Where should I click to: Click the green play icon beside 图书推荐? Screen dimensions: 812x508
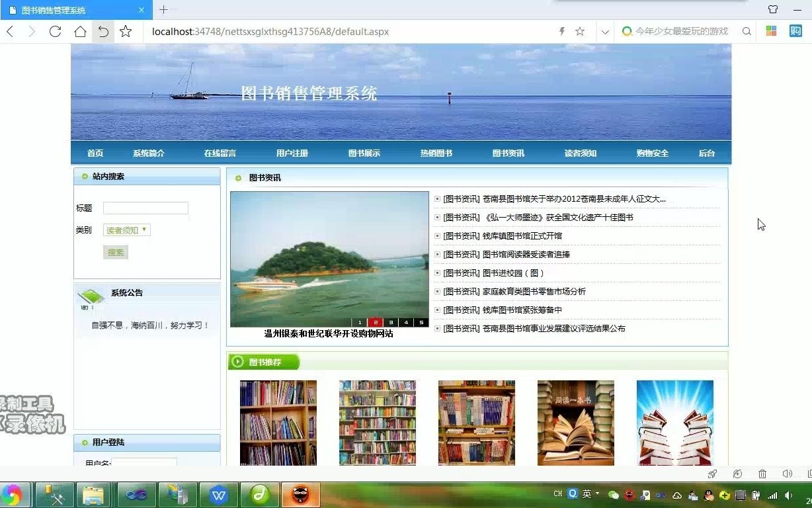coord(238,362)
